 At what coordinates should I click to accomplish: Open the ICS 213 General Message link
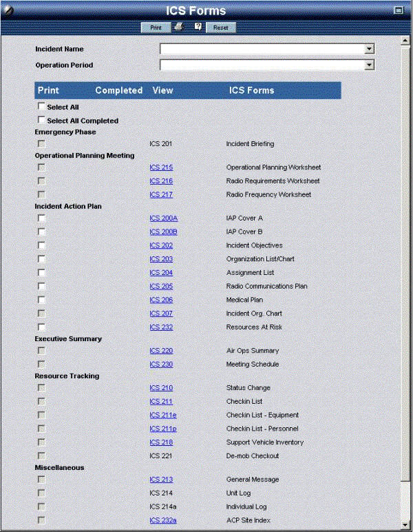[161, 480]
